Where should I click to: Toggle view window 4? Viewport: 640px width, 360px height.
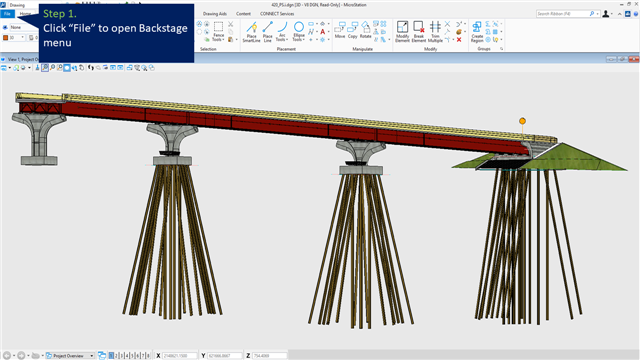[127, 356]
